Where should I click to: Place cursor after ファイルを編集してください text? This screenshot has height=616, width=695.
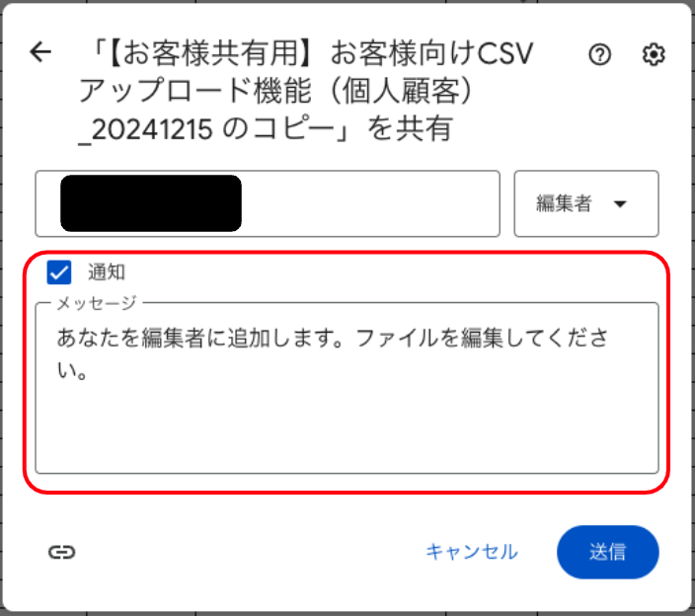(x=89, y=371)
